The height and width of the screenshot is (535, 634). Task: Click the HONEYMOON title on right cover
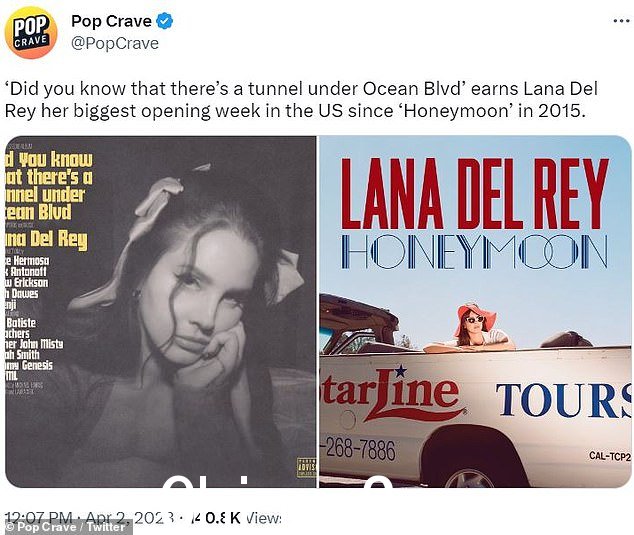tap(474, 252)
